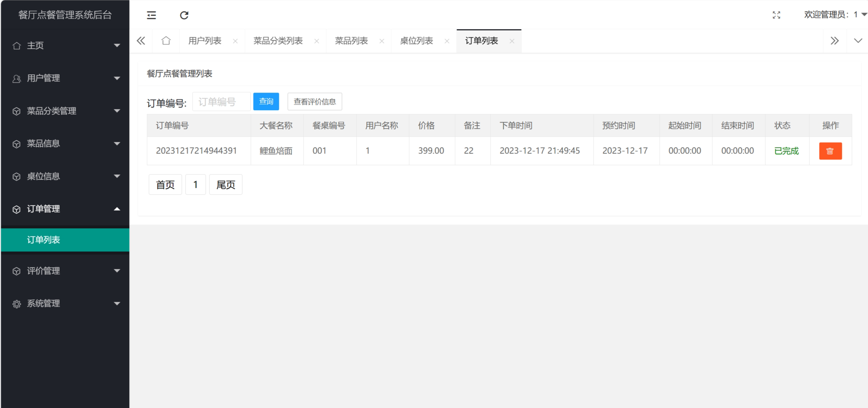Refresh the page with the reload icon
The width and height of the screenshot is (868, 408).
tap(184, 15)
